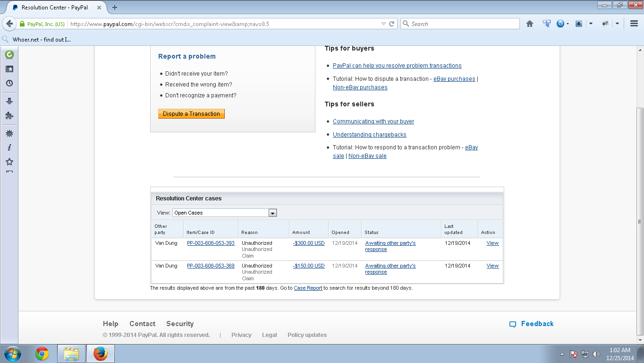Open case PP-003-608-053-369
Viewport: 644px width, 363px height.
tap(211, 266)
